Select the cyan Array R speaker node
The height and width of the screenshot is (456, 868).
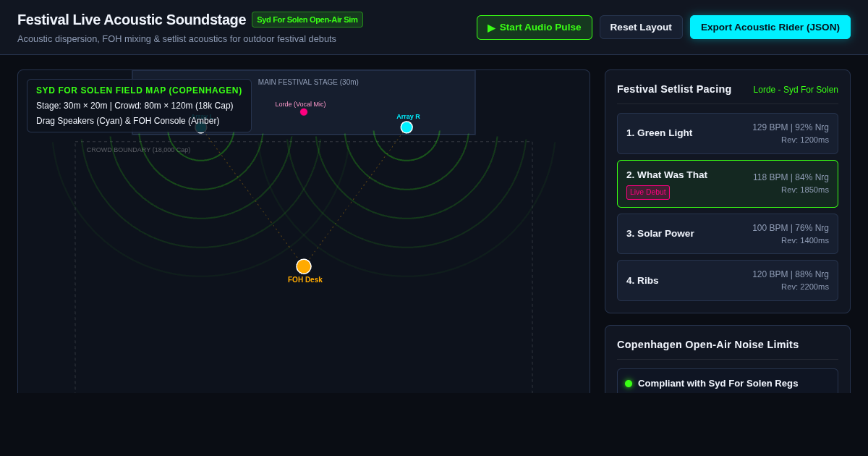click(407, 127)
